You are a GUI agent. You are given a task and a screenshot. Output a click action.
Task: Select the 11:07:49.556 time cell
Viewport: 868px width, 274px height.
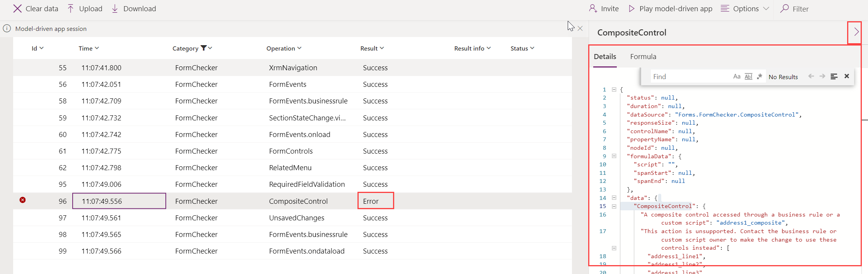119,201
